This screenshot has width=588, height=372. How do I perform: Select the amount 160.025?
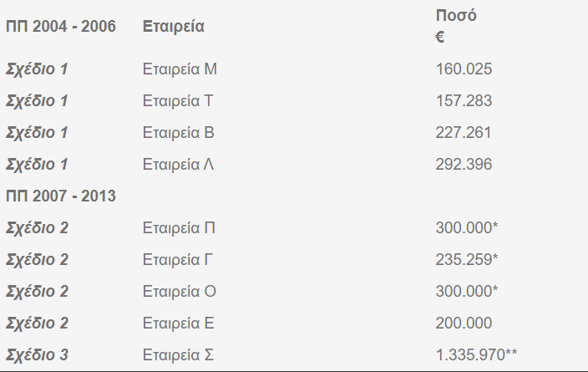(x=464, y=69)
